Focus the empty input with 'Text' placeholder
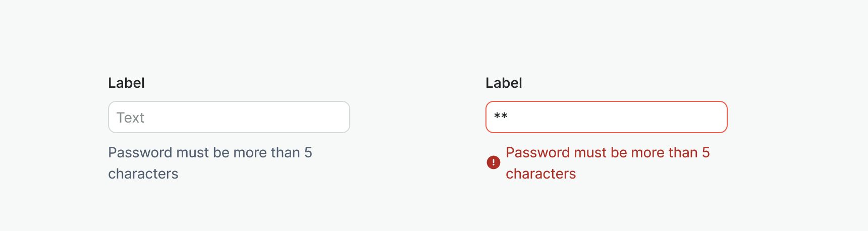 tap(229, 118)
